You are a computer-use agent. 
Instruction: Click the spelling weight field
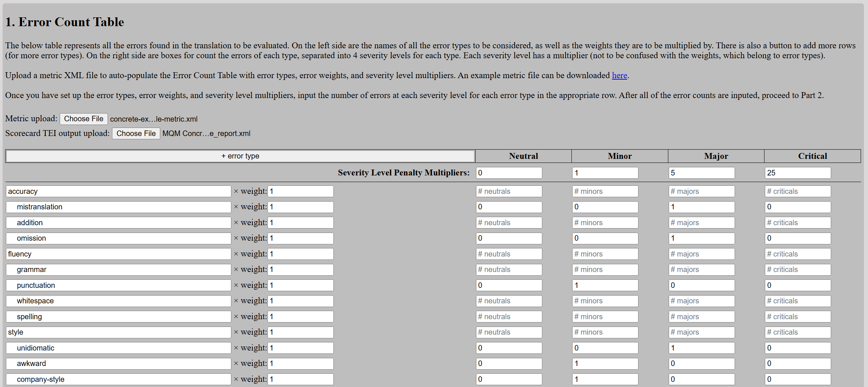[x=301, y=317]
